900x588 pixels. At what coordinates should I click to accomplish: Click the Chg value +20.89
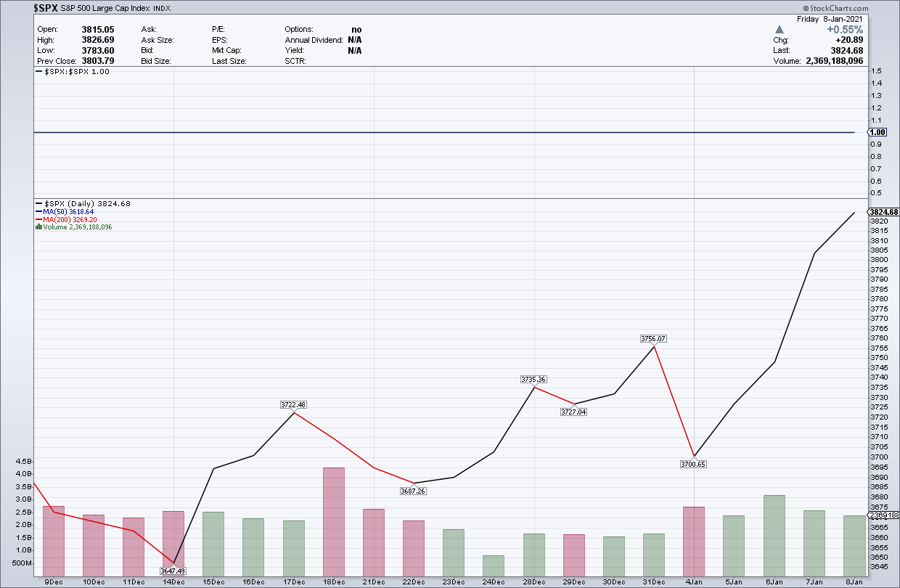pos(849,41)
